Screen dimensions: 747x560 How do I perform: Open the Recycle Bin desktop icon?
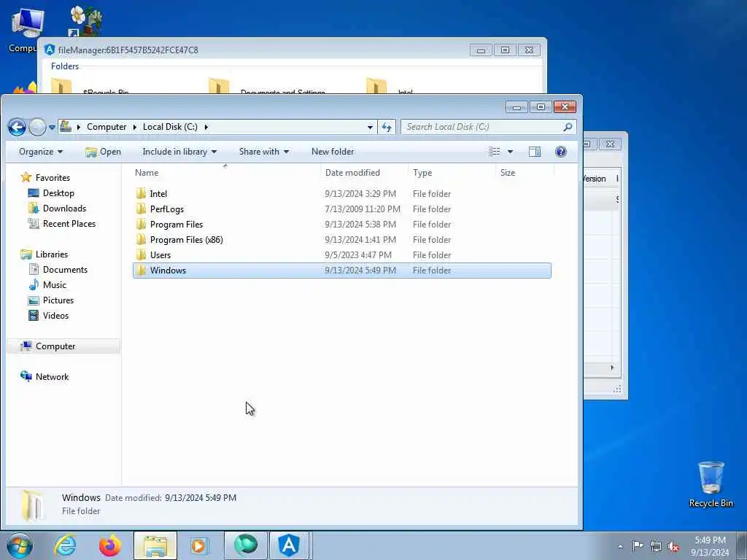click(x=711, y=484)
